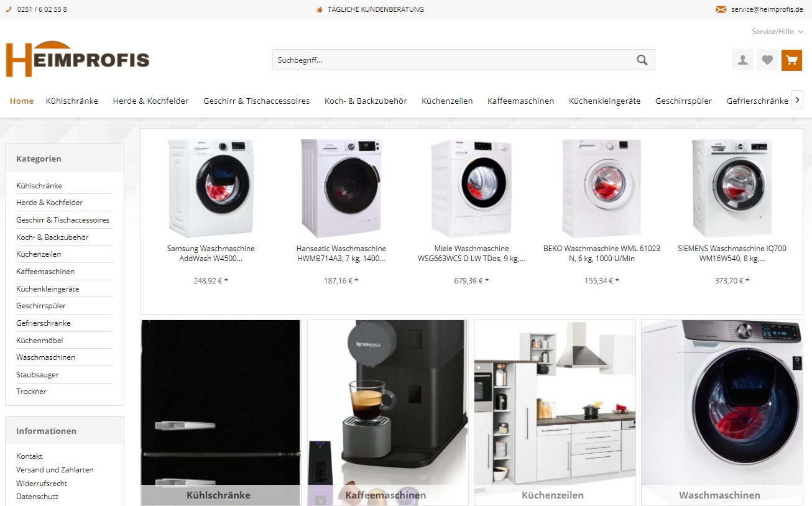Select Küchenkleingeräte in the sidebar
Viewport: 812px width, 506px height.
(x=48, y=289)
